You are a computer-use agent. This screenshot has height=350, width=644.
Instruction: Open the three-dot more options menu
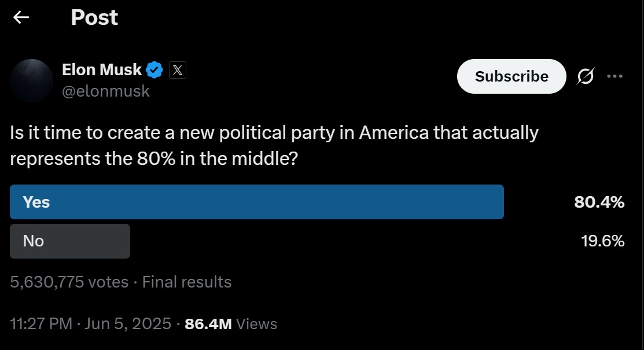pyautogui.click(x=614, y=76)
